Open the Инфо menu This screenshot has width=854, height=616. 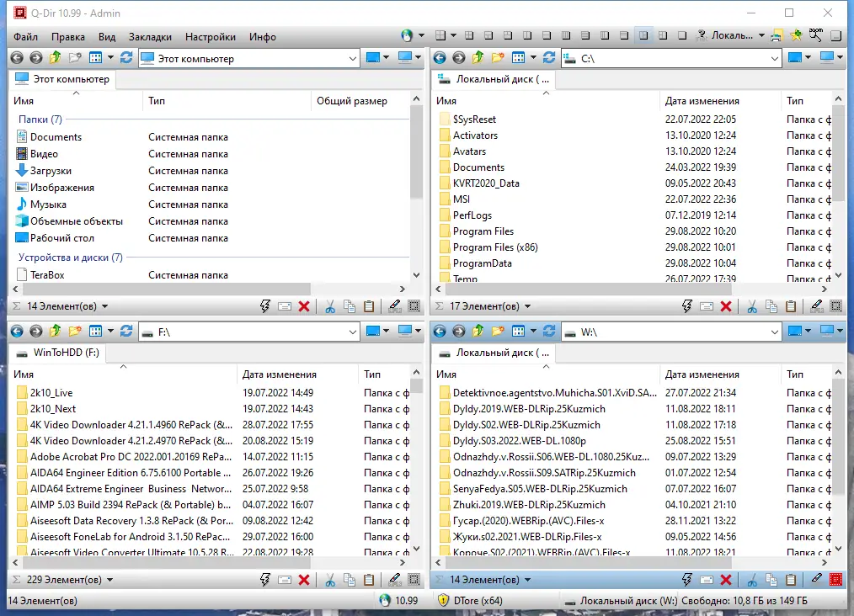[263, 36]
